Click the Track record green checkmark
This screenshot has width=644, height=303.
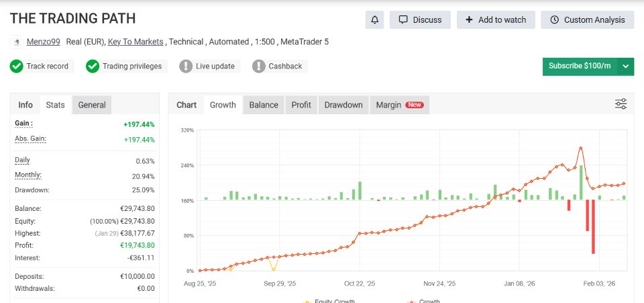click(16, 67)
